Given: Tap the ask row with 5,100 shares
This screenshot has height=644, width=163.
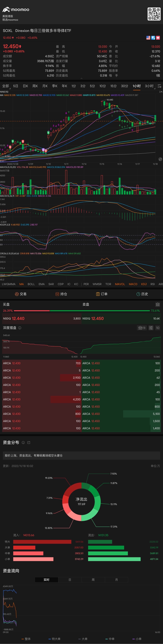Looking at the screenshot, I should click(x=121, y=414).
